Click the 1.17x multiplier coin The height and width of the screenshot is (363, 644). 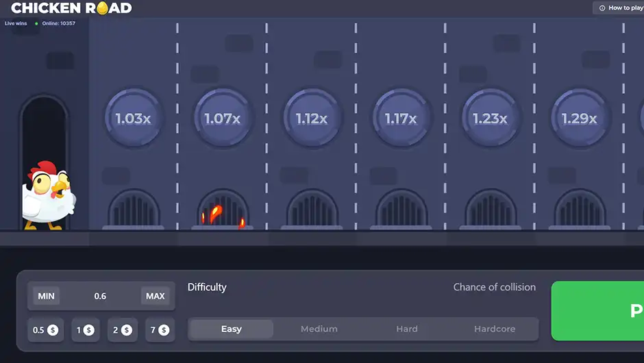click(401, 118)
